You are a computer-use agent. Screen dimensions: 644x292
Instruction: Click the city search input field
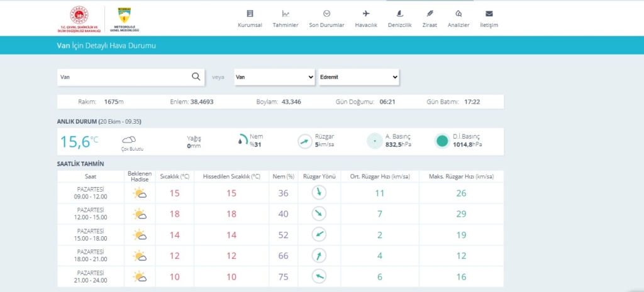coord(124,77)
